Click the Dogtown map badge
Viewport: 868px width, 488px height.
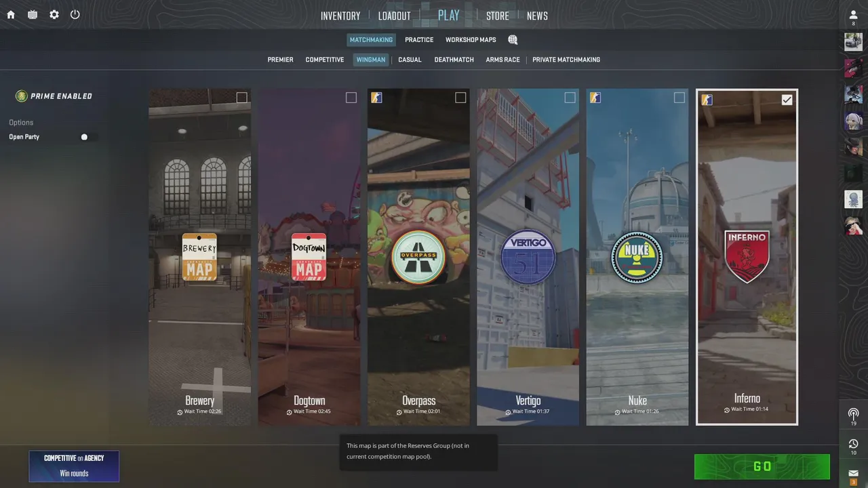[309, 257]
